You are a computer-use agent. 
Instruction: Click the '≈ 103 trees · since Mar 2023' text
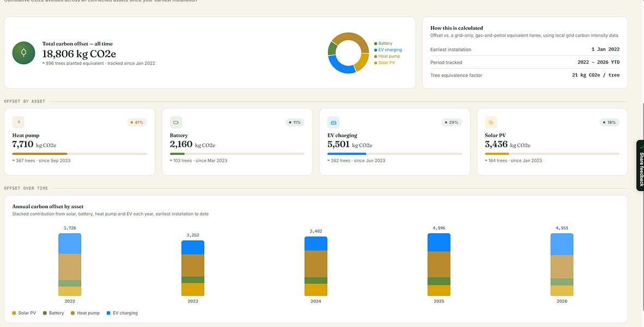click(x=198, y=161)
